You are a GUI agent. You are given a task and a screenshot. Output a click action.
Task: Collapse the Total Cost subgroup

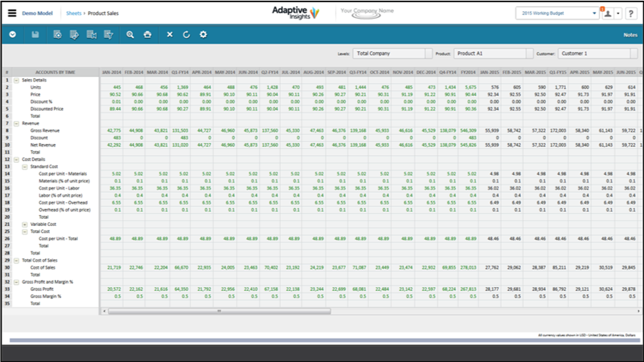click(24, 232)
